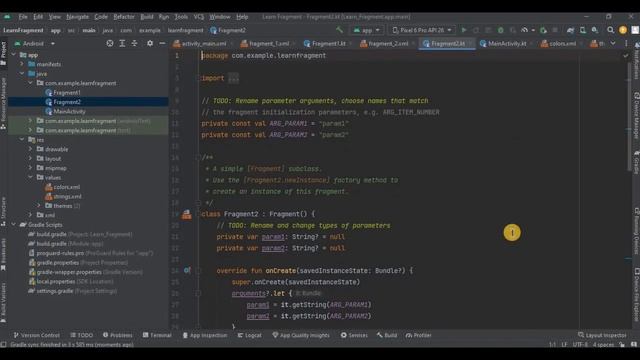Click the override gutter icon beside onCreate
The image size is (640, 360).
tap(187, 270)
